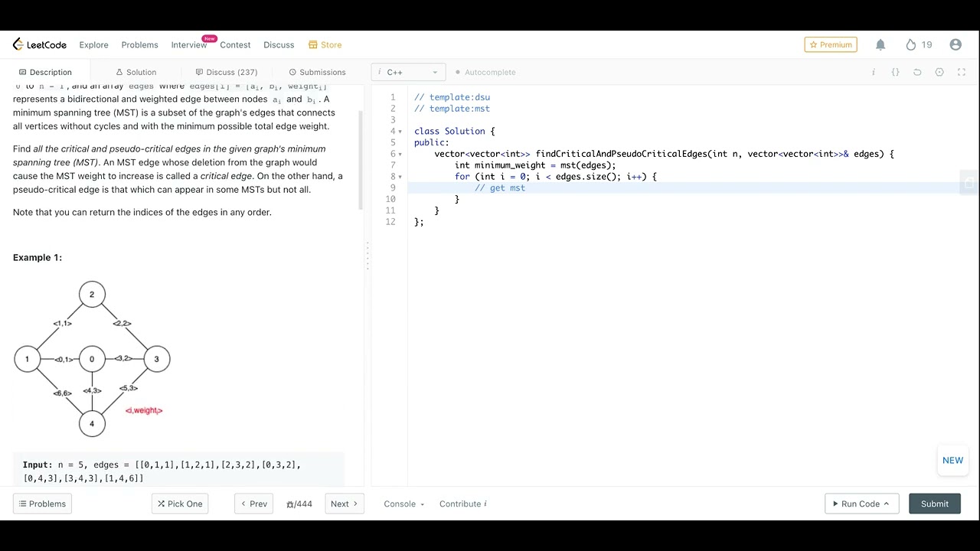Viewport: 980px width, 551px height.
Task: Go to Explore in the top navigation
Action: tap(93, 44)
